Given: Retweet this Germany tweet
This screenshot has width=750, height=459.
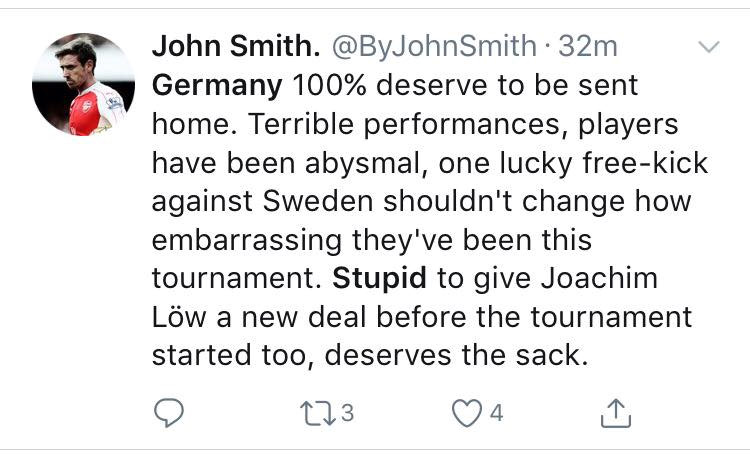Looking at the screenshot, I should 315,411.
